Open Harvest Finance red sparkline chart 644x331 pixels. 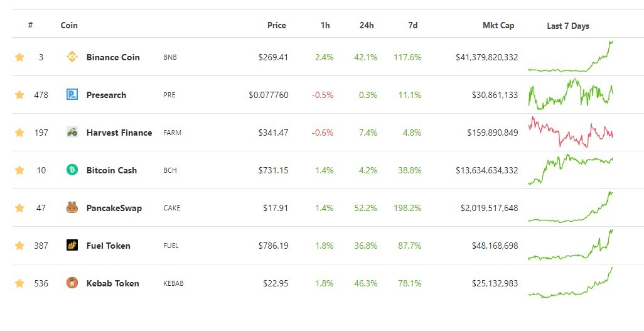click(x=571, y=132)
